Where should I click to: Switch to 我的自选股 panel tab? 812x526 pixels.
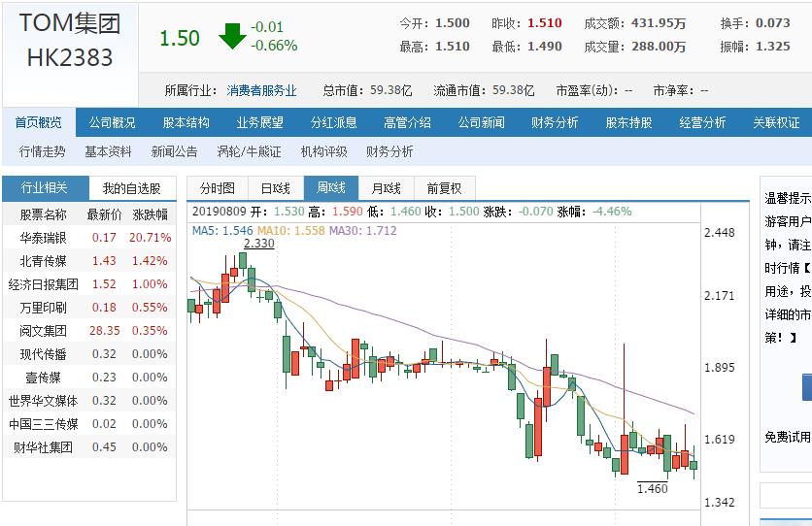(132, 188)
